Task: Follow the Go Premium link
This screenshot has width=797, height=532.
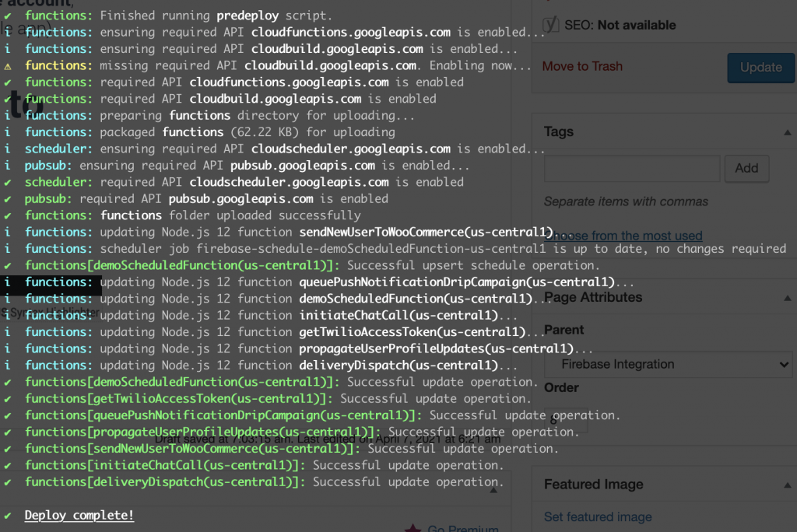Action: (463, 529)
